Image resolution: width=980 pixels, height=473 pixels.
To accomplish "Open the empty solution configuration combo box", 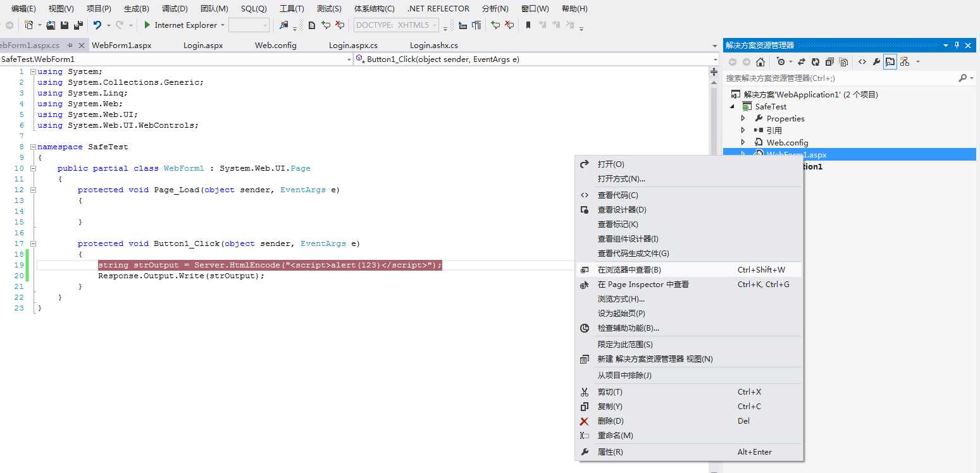I will point(249,25).
